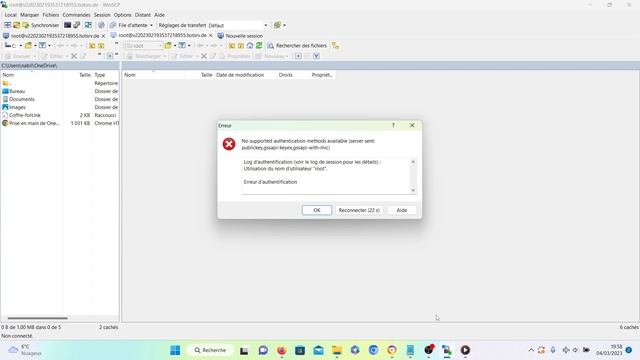This screenshot has height=360, width=640.
Task: Click the local delete X icon
Action: pos(74,56)
